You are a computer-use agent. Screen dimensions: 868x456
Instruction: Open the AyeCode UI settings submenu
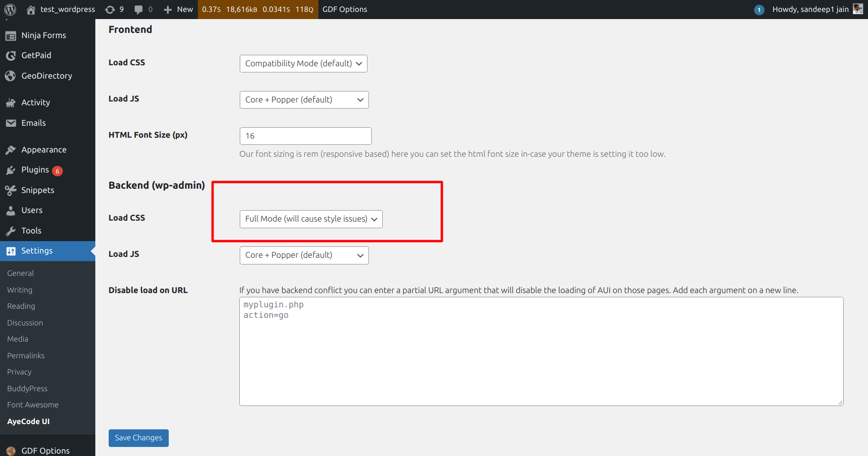coord(28,421)
